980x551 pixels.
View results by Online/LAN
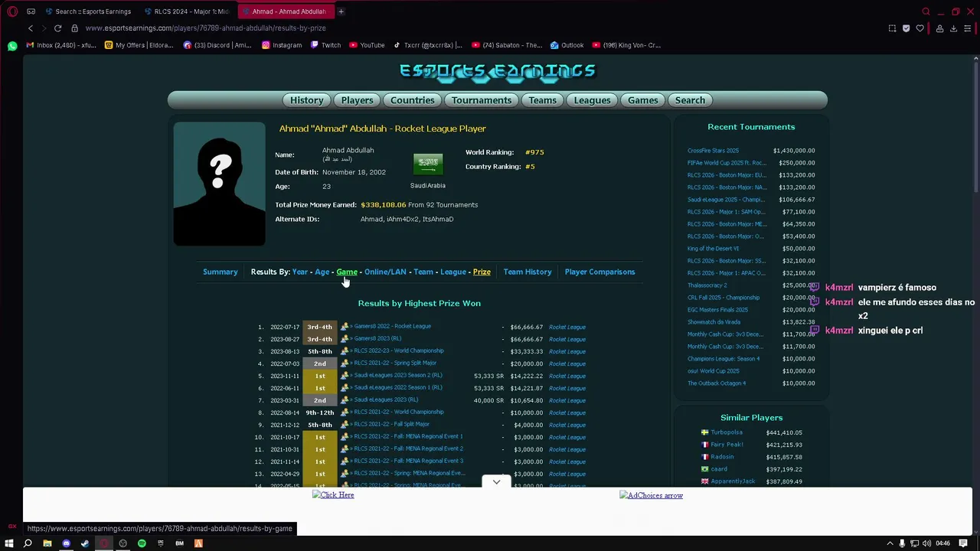point(385,272)
